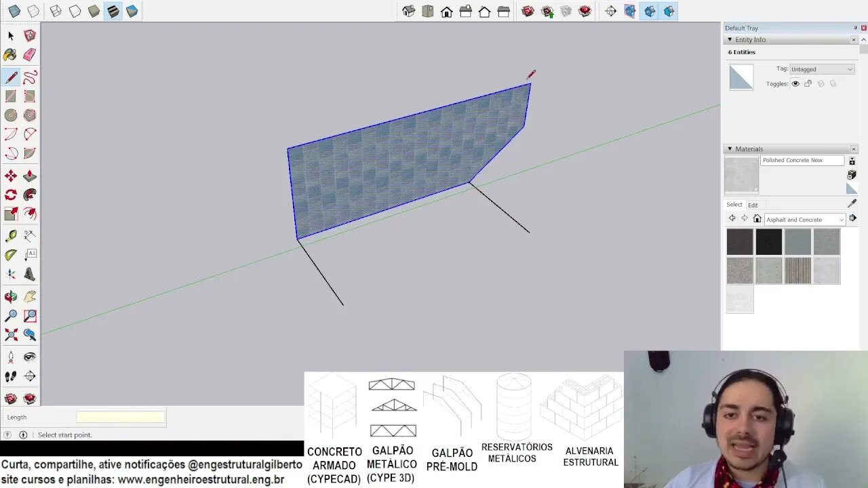Screen dimensions: 868x488
Task: Select the 3D Text tool
Action: click(30, 274)
